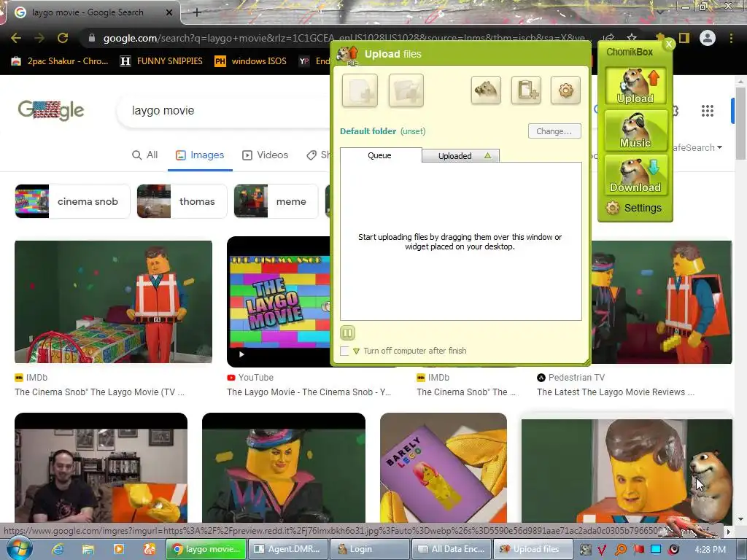This screenshot has height=560, width=747.
Task: Click The Latest The Laygo Movie Reviews caption
Action: (x=616, y=392)
